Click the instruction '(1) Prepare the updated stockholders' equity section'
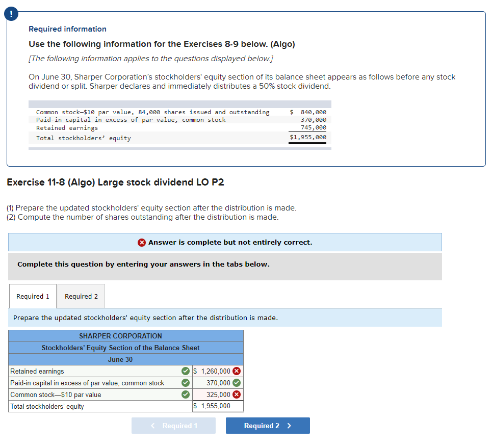 [151, 208]
